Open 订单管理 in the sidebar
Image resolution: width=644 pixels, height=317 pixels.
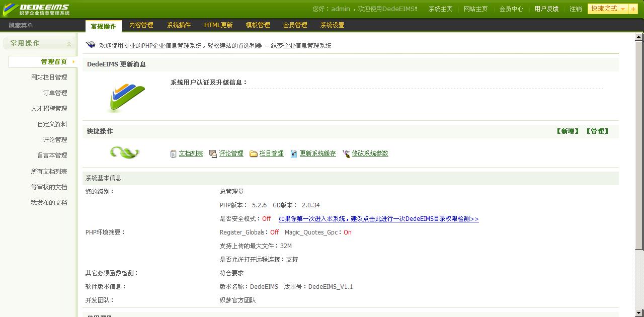point(55,93)
